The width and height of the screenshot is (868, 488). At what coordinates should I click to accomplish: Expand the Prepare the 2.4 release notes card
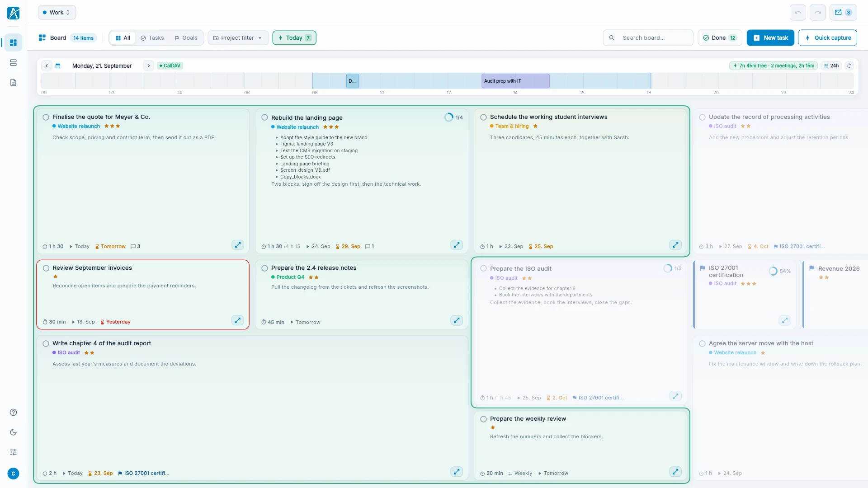457,320
